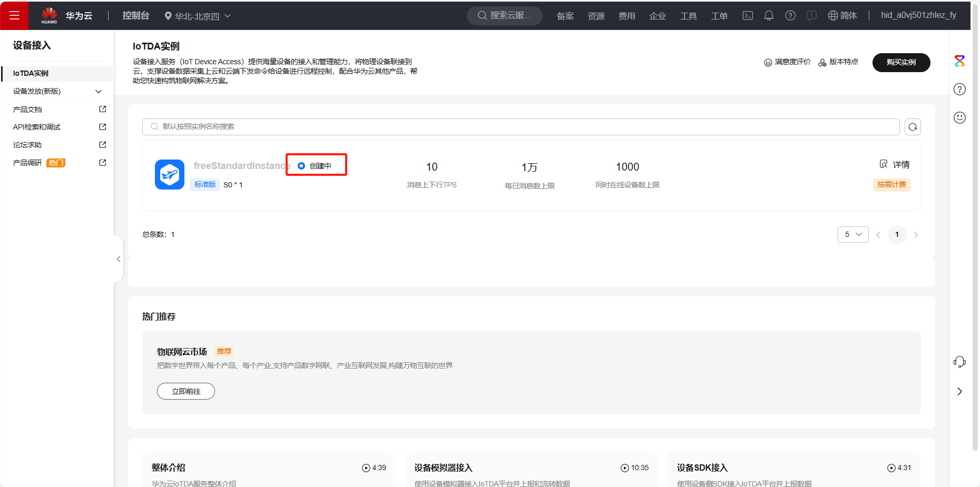The height and width of the screenshot is (487, 980).
Task: Open the 备案 menu
Action: point(565,16)
